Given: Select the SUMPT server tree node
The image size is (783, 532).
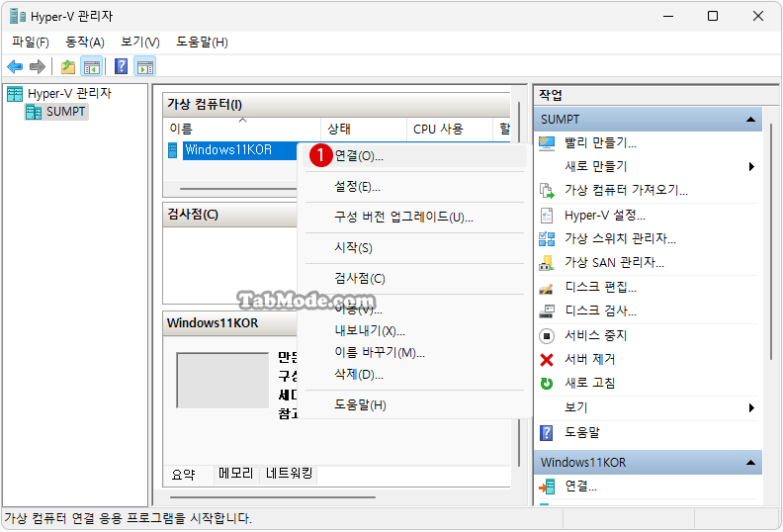Looking at the screenshot, I should pyautogui.click(x=56, y=112).
